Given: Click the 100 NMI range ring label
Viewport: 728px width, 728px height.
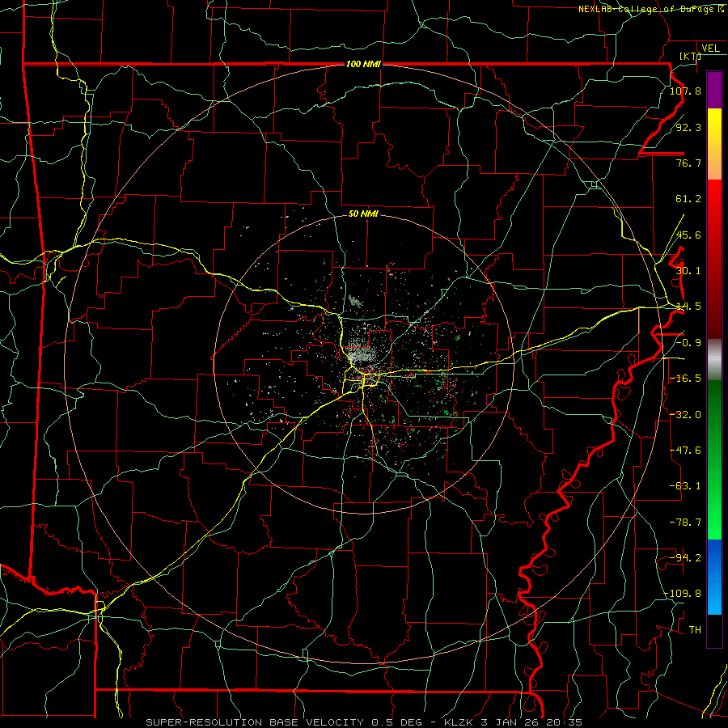Looking at the screenshot, I should click(x=363, y=64).
